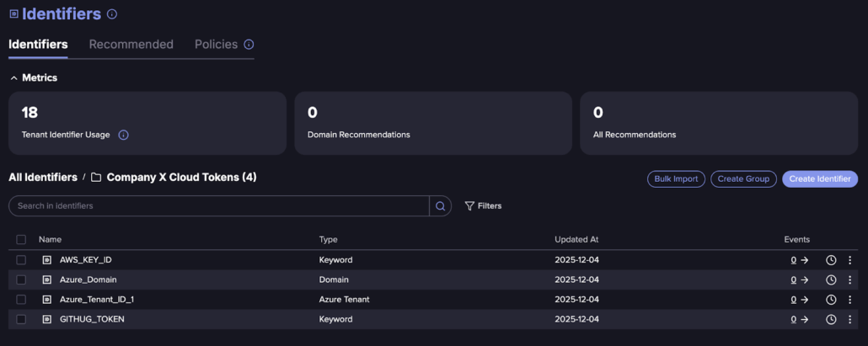Open three-dot menu for Azure_Domain row
This screenshot has height=346, width=868.
(849, 279)
